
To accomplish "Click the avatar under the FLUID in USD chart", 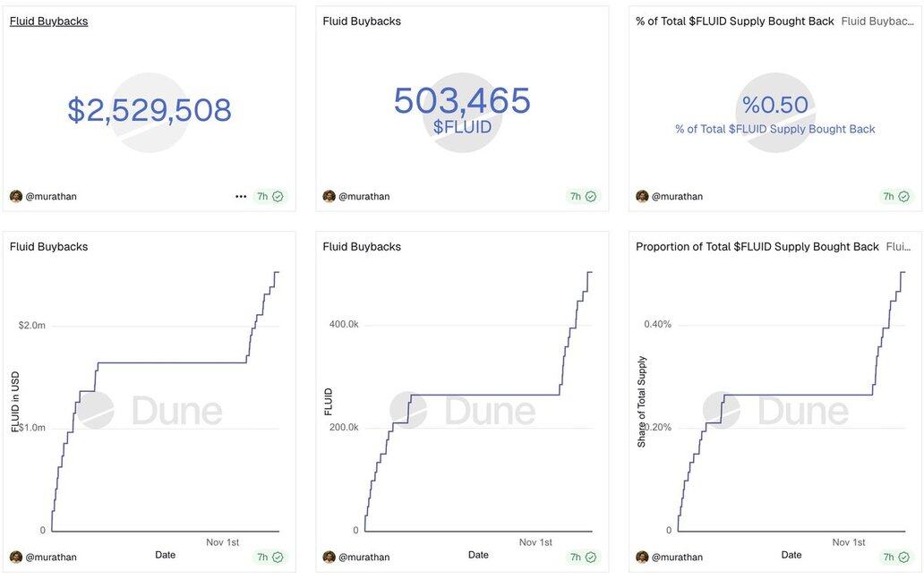I will tap(16, 558).
